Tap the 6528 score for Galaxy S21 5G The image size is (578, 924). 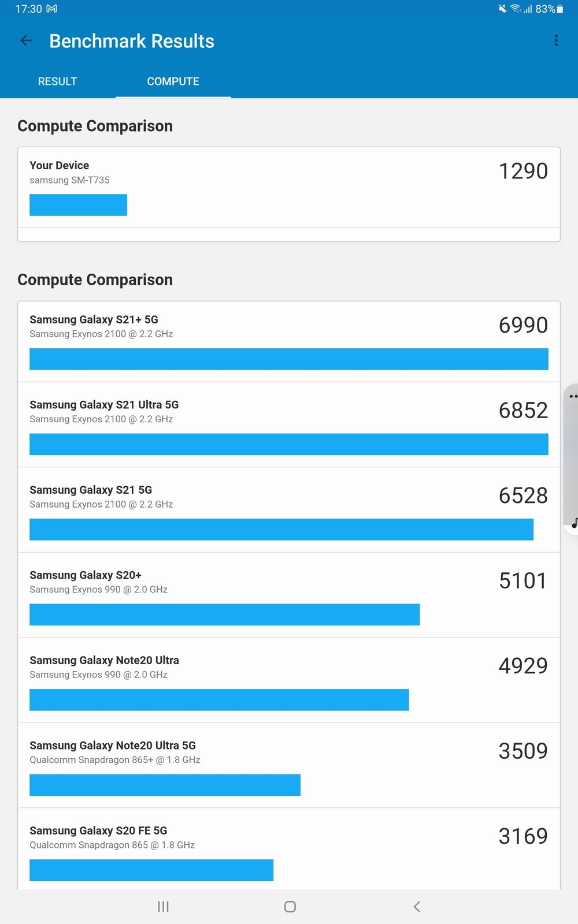pos(523,495)
